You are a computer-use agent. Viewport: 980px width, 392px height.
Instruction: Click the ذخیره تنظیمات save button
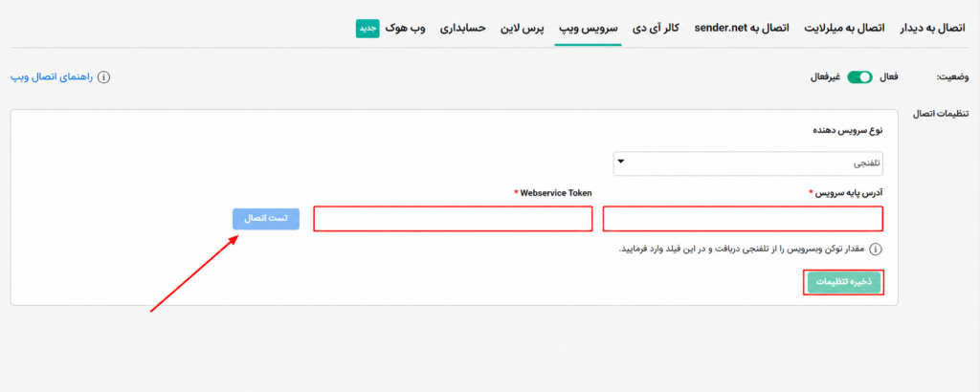(x=844, y=282)
